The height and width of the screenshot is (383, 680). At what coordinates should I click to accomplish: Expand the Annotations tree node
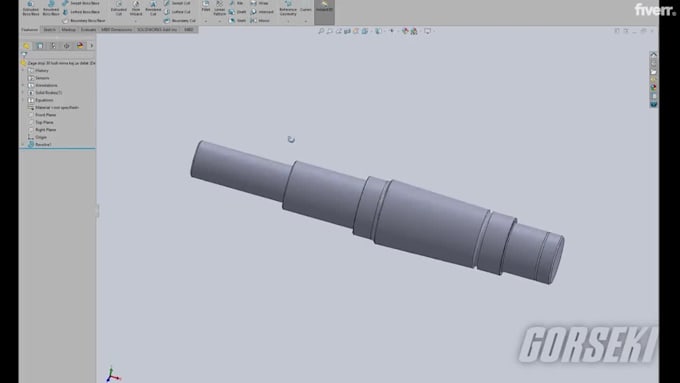click(x=23, y=85)
